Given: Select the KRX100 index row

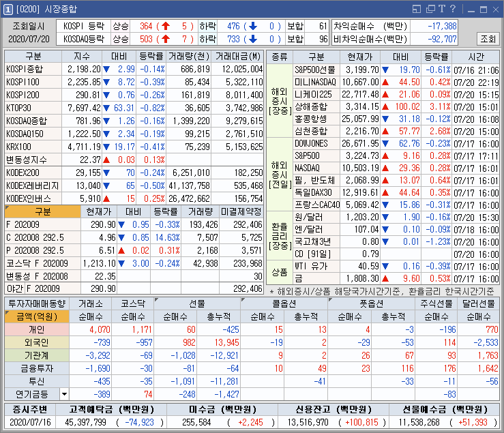Looking at the screenshot, I should point(134,147).
